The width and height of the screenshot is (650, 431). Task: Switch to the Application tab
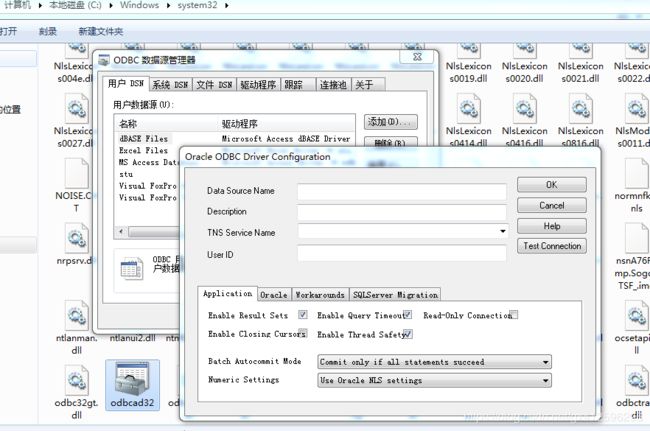click(228, 293)
